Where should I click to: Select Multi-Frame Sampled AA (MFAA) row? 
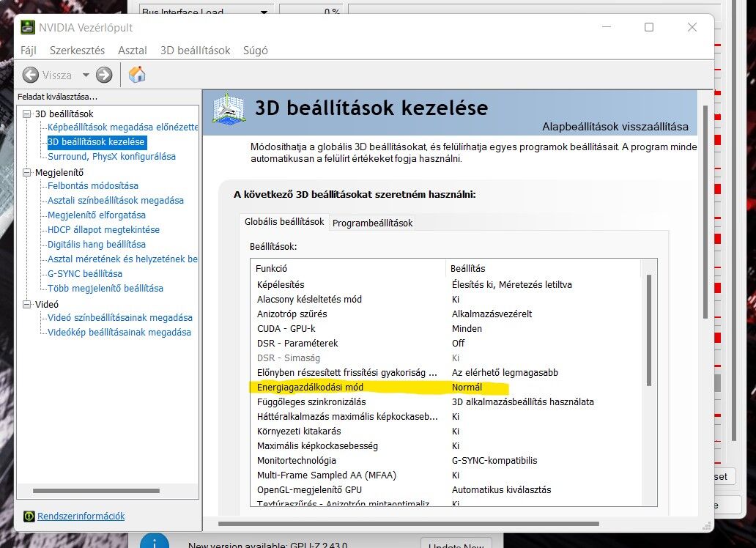pos(446,475)
